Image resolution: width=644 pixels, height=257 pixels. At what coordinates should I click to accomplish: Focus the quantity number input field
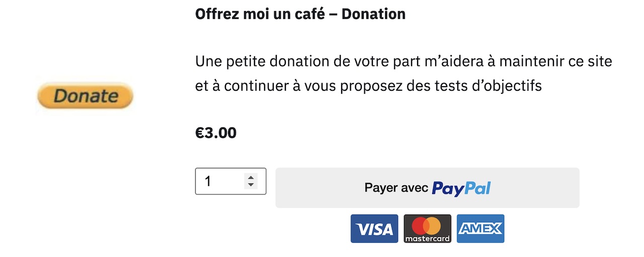point(230,181)
